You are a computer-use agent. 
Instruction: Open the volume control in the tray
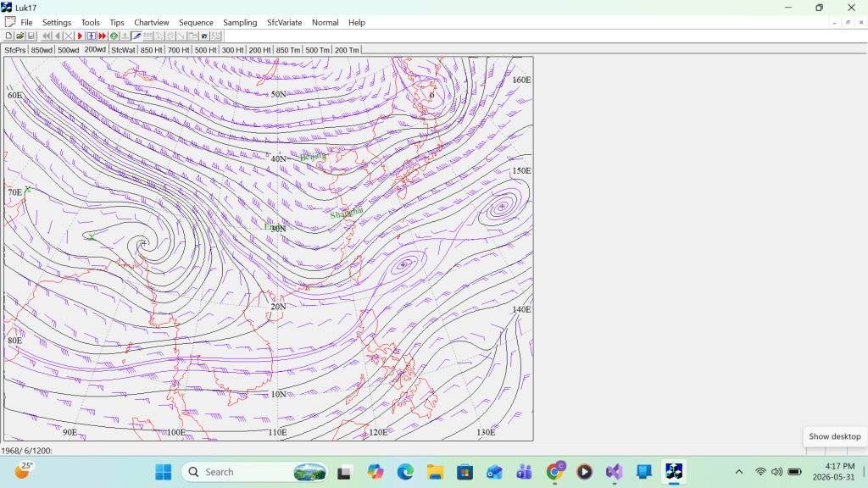(x=776, y=472)
